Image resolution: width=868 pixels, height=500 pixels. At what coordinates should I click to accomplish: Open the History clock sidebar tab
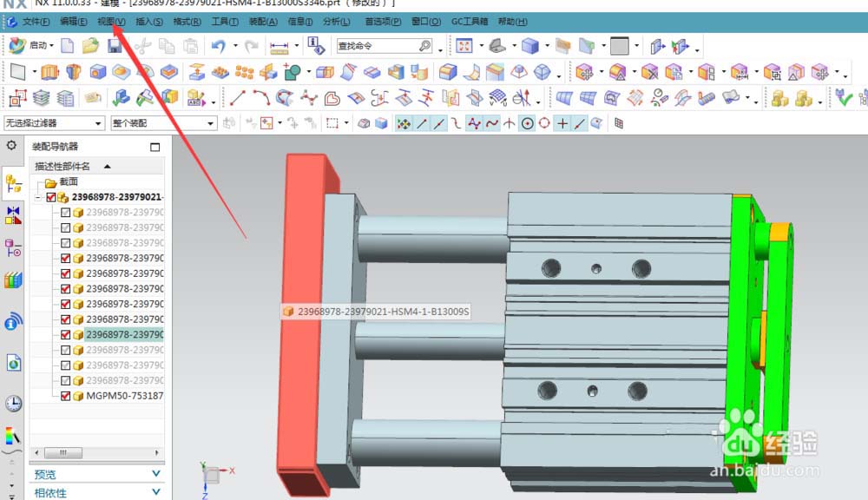[x=13, y=403]
